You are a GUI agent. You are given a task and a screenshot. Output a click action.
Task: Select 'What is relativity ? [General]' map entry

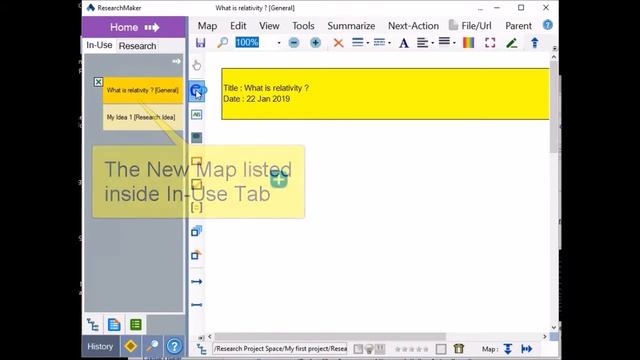[x=143, y=90]
